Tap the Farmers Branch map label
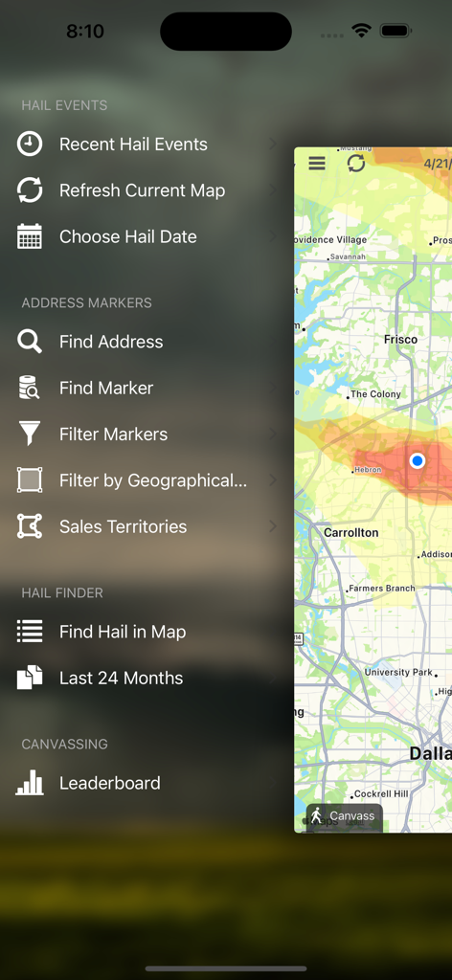This screenshot has height=980, width=452. 381,589
